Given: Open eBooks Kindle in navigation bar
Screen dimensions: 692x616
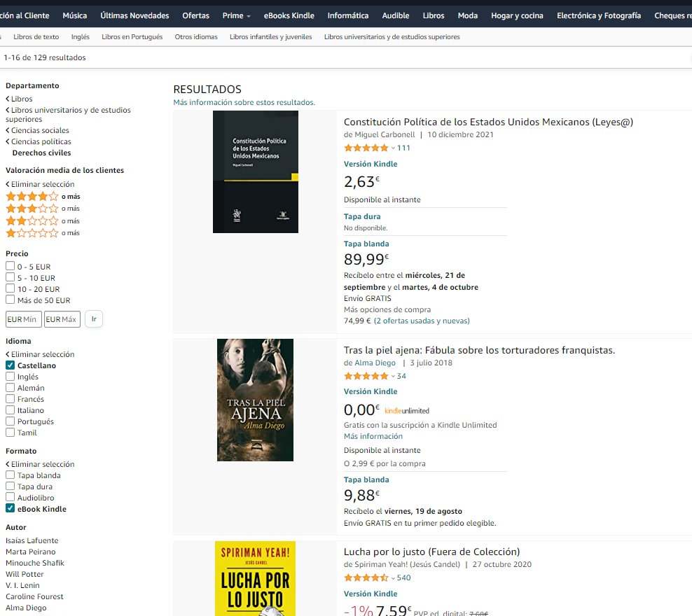Looking at the screenshot, I should click(x=289, y=15).
